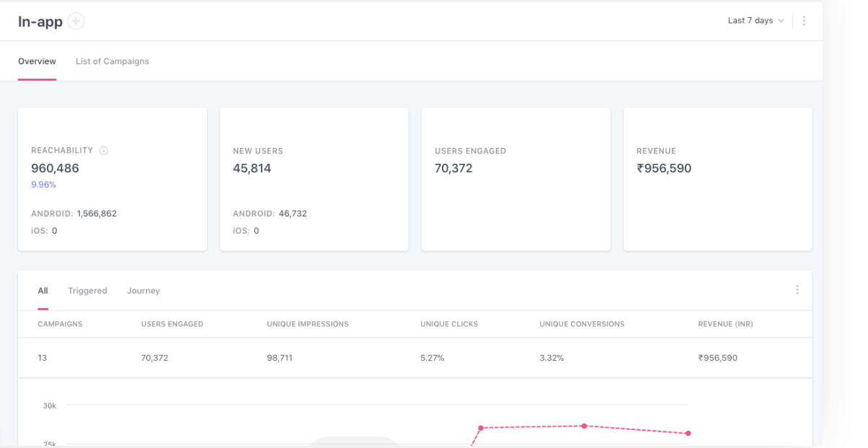Click the CAMPAIGNS column header
Viewport: 868px width, 448px height.
60,325
